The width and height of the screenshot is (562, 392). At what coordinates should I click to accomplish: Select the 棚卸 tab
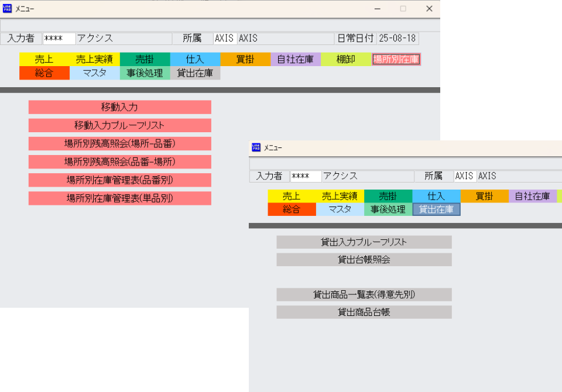click(x=345, y=59)
